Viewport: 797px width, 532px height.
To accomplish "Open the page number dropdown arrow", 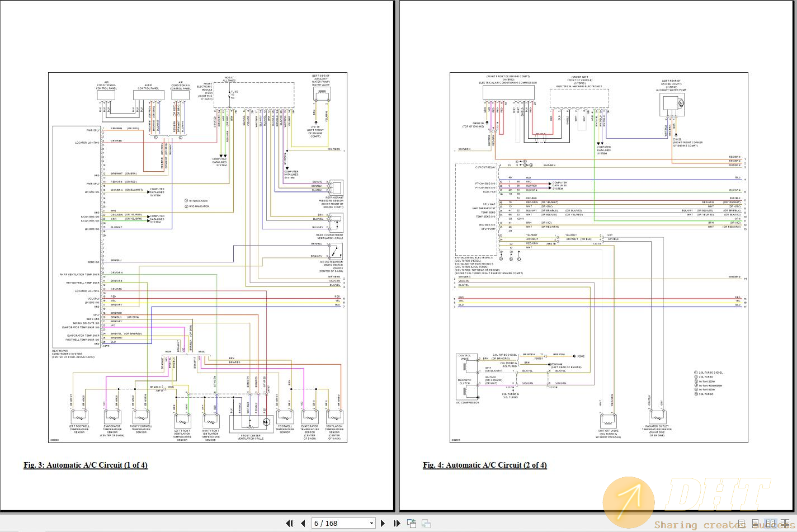I will [x=371, y=524].
